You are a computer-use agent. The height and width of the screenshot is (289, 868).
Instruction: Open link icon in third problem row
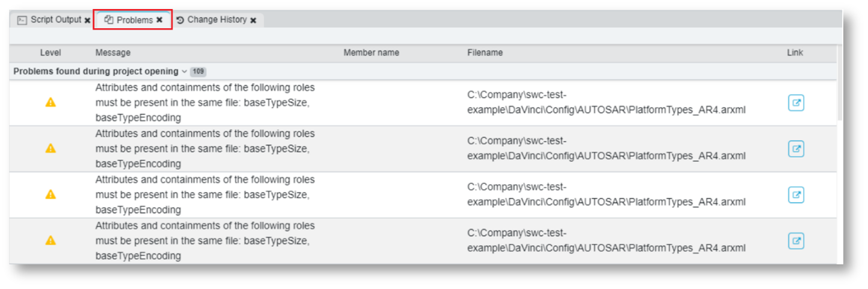796,194
